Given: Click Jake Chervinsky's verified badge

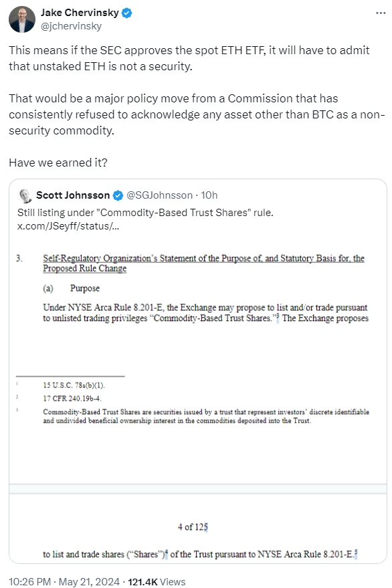Looking at the screenshot, I should click(x=127, y=13).
